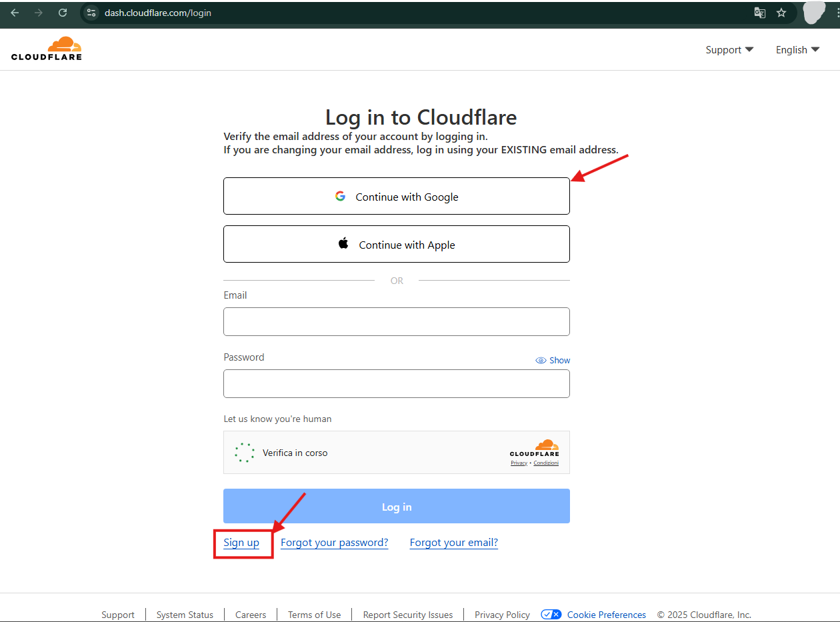
Task: Reload the page with the refresh icon
Action: pos(63,13)
